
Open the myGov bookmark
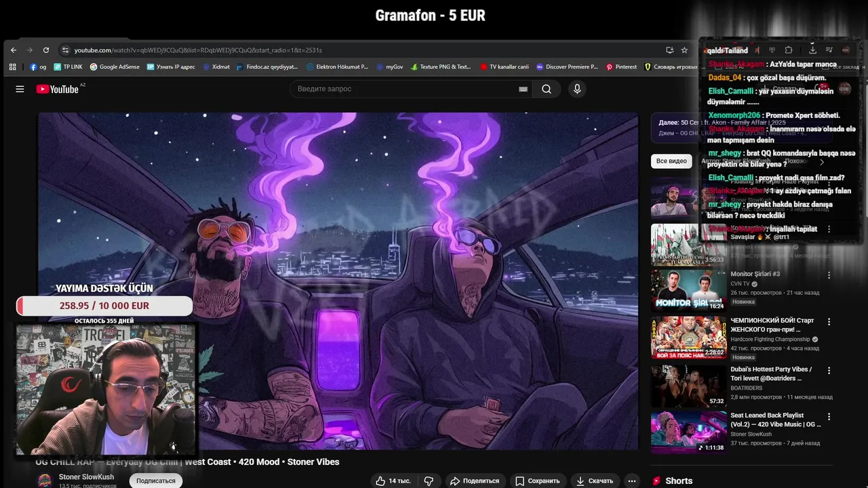pos(389,67)
